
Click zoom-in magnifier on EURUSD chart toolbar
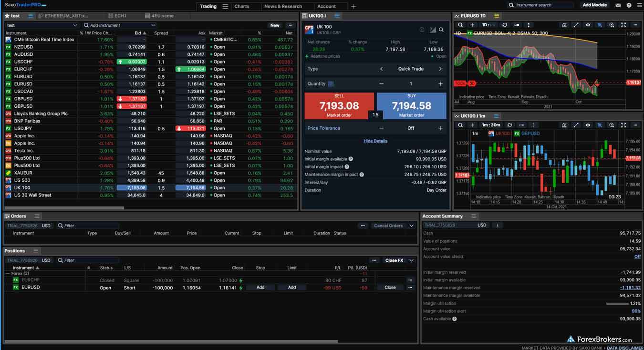pos(612,25)
